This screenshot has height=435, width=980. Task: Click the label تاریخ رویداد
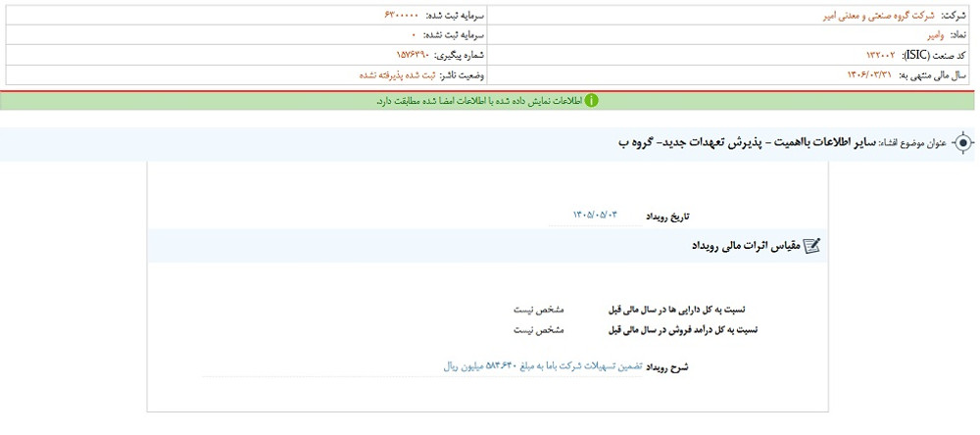pyautogui.click(x=666, y=217)
